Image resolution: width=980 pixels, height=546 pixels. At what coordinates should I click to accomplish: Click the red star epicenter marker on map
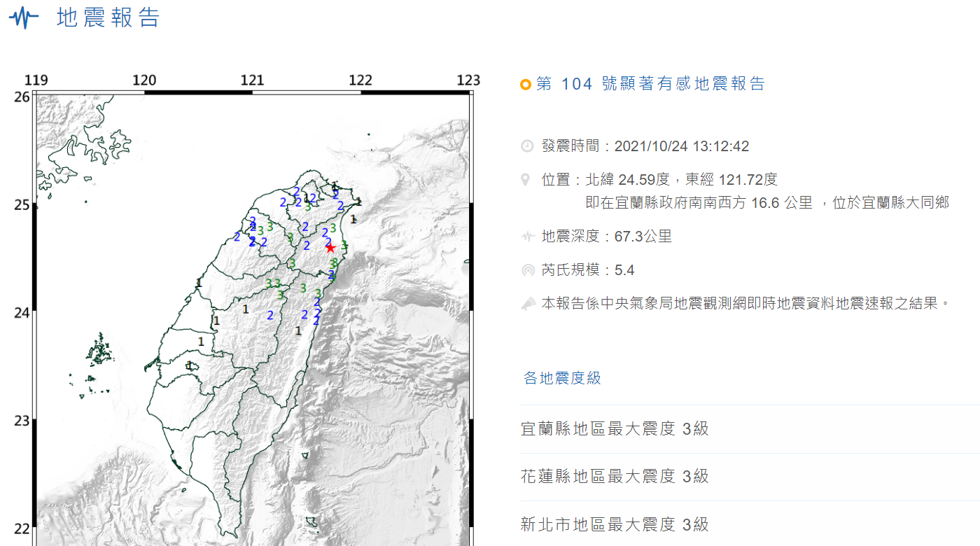tap(330, 248)
